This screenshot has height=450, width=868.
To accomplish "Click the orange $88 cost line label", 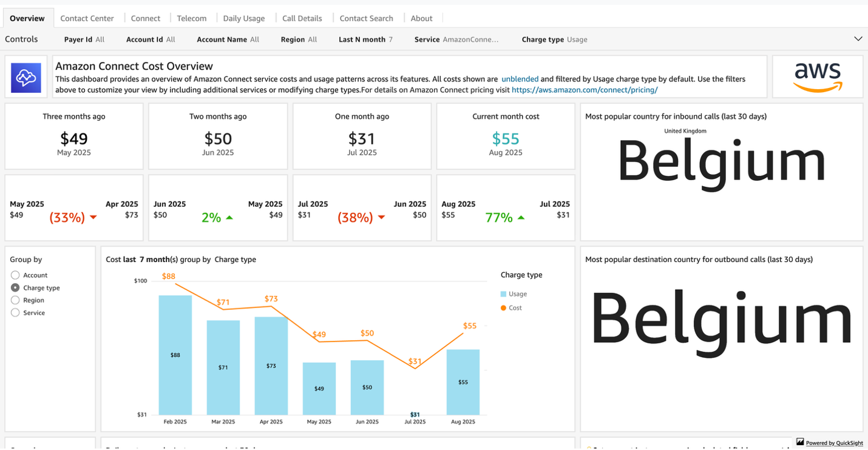I will 169,277.
